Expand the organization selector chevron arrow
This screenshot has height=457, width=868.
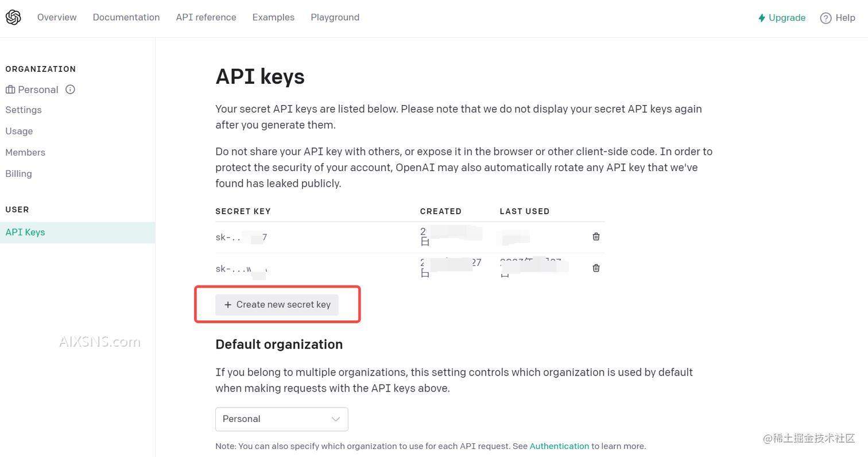(336, 419)
